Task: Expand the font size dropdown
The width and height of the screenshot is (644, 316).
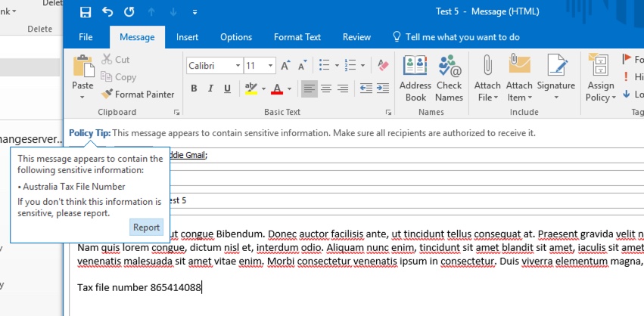Action: pos(272,66)
